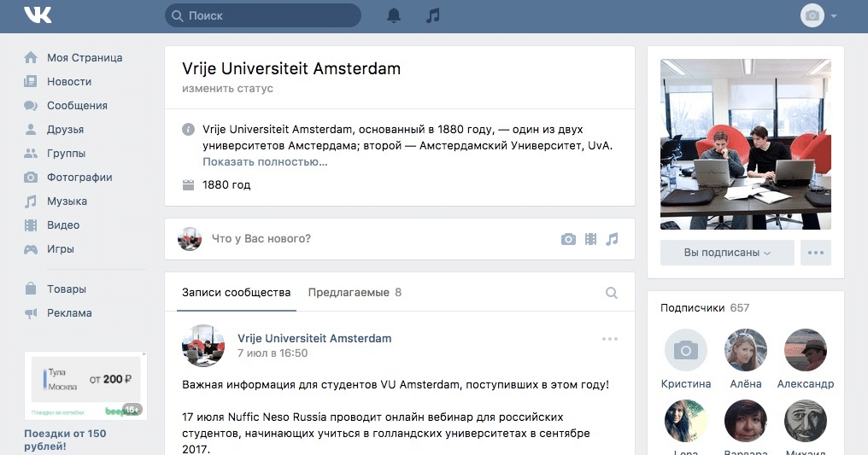Attach video using film icon in post box
Viewport: 868px width, 455px height.
click(590, 239)
